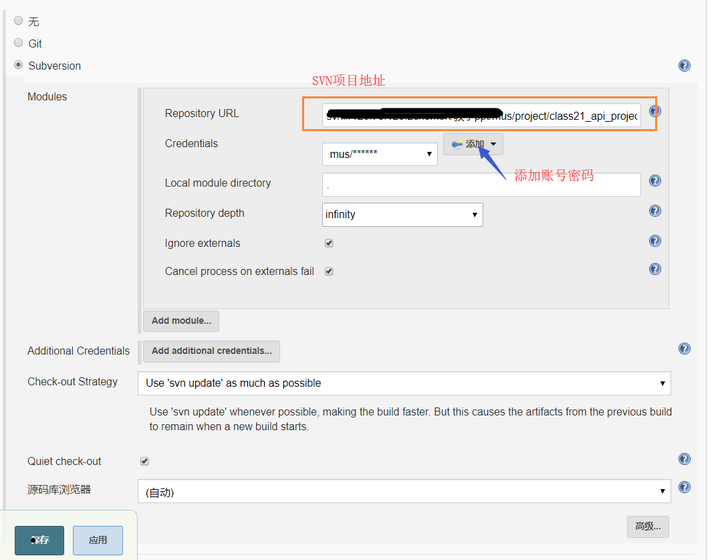Open help for Local module directory
This screenshot has width=720, height=560.
pos(655,181)
